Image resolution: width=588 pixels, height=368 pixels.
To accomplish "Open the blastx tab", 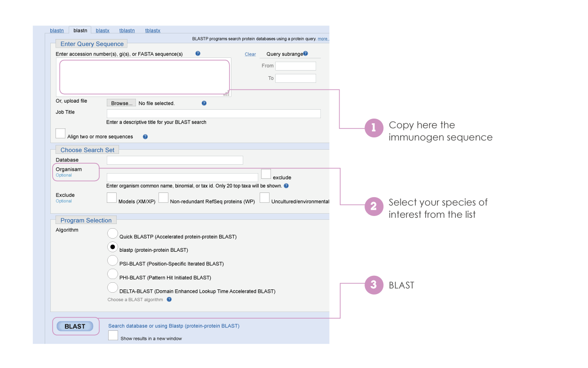I will 103,31.
